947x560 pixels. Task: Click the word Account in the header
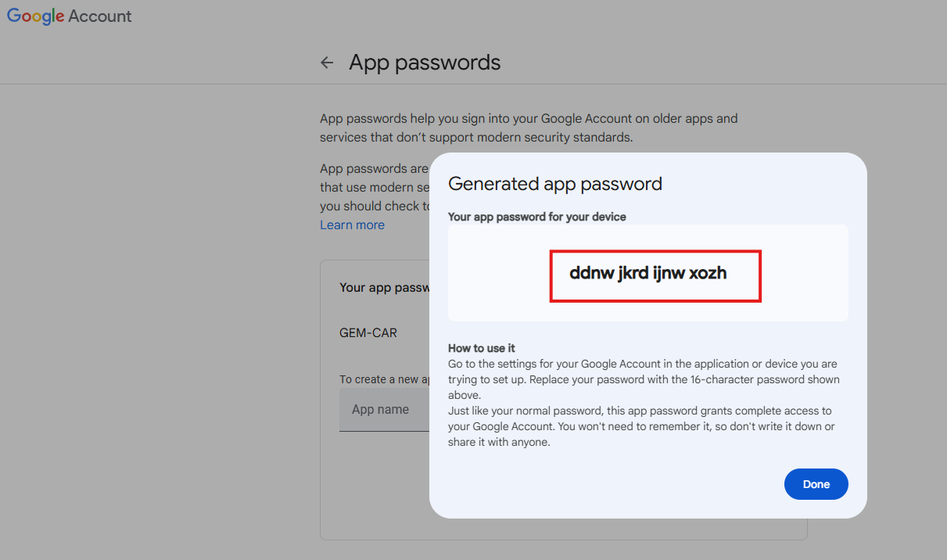pyautogui.click(x=100, y=16)
